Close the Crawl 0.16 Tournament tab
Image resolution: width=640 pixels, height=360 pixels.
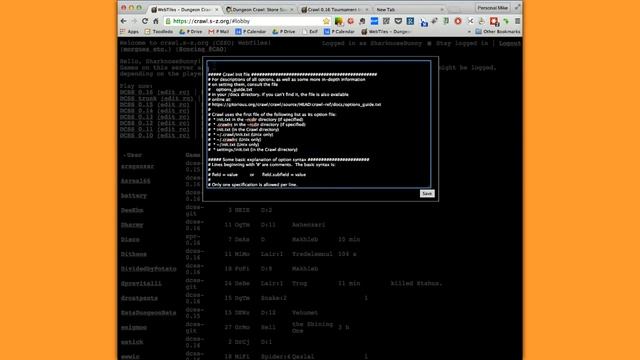coord(367,9)
